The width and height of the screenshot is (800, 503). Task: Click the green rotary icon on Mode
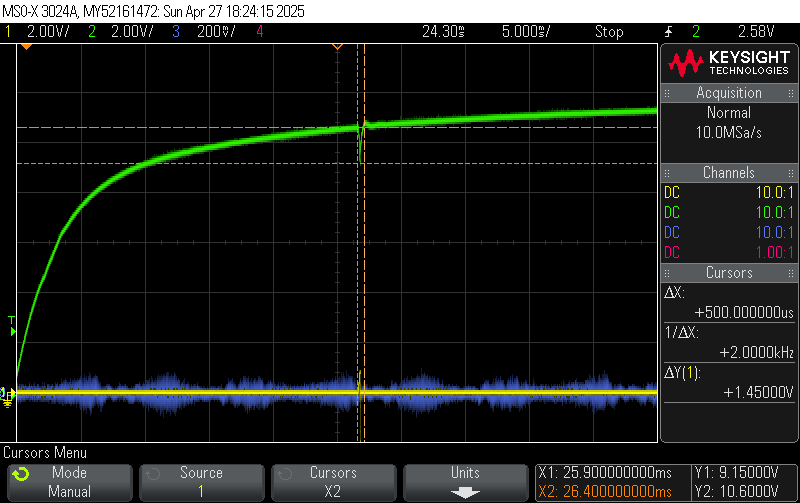point(21,474)
